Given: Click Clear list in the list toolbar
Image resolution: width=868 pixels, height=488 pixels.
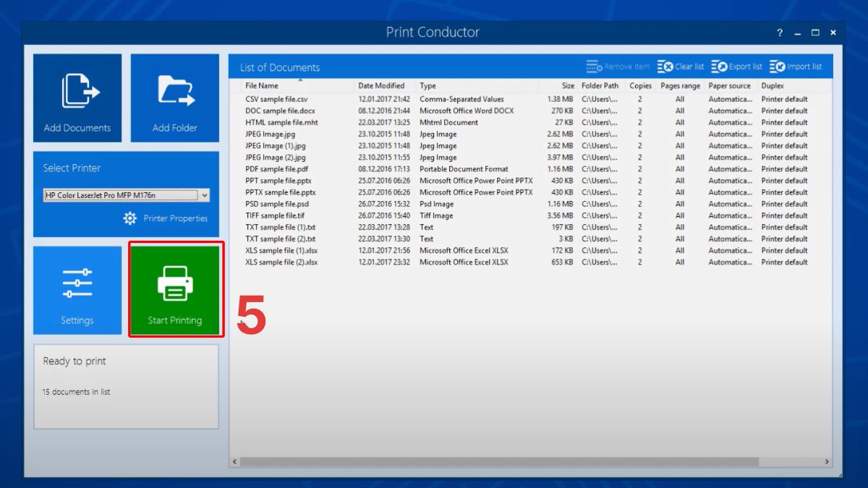Looking at the screenshot, I should coord(681,67).
